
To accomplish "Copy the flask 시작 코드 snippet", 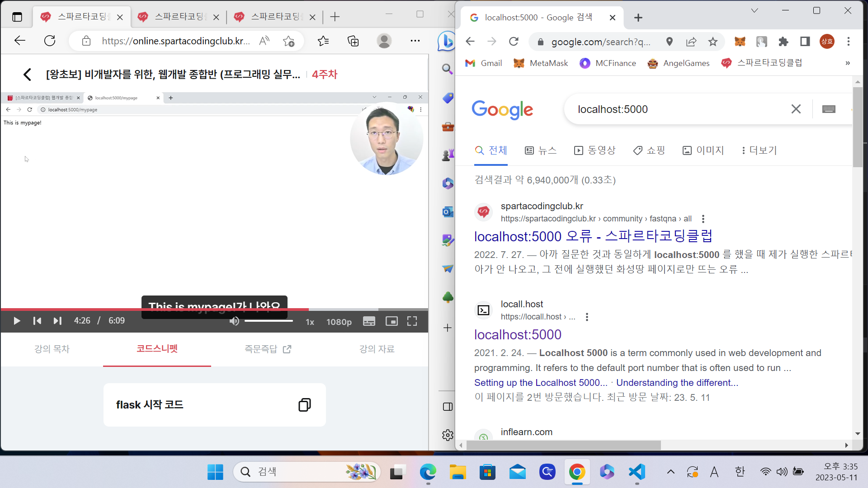I will pyautogui.click(x=305, y=405).
